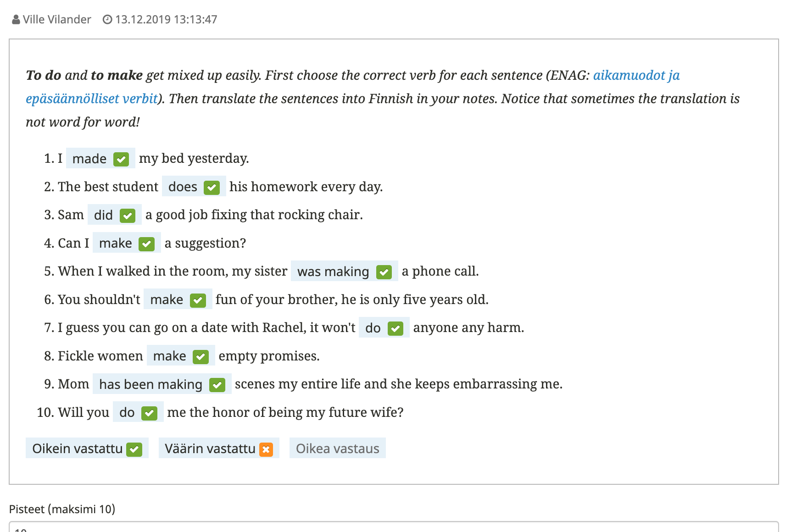This screenshot has height=532, width=791.
Task: Click the 'make' answer in sentence 4
Action: [x=116, y=243]
